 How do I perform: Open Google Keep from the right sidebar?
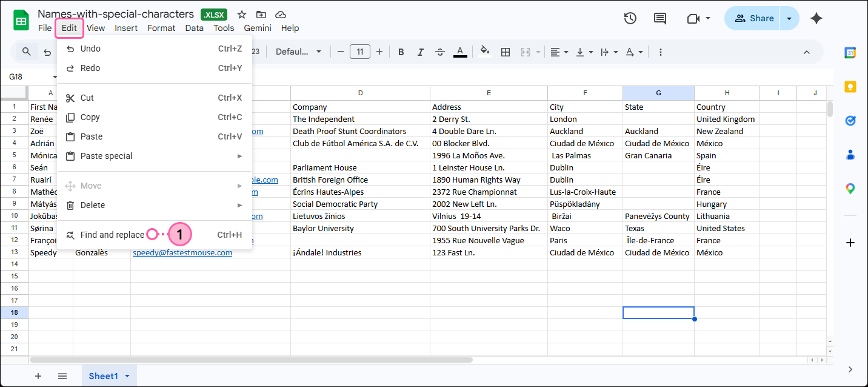point(850,87)
